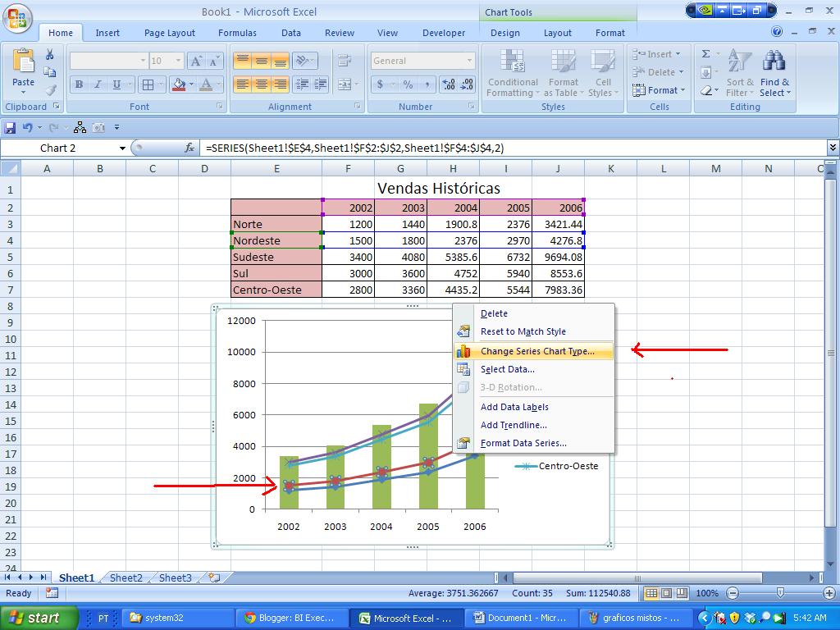Toggle Center text alignment
The width and height of the screenshot is (840, 630).
(x=261, y=84)
